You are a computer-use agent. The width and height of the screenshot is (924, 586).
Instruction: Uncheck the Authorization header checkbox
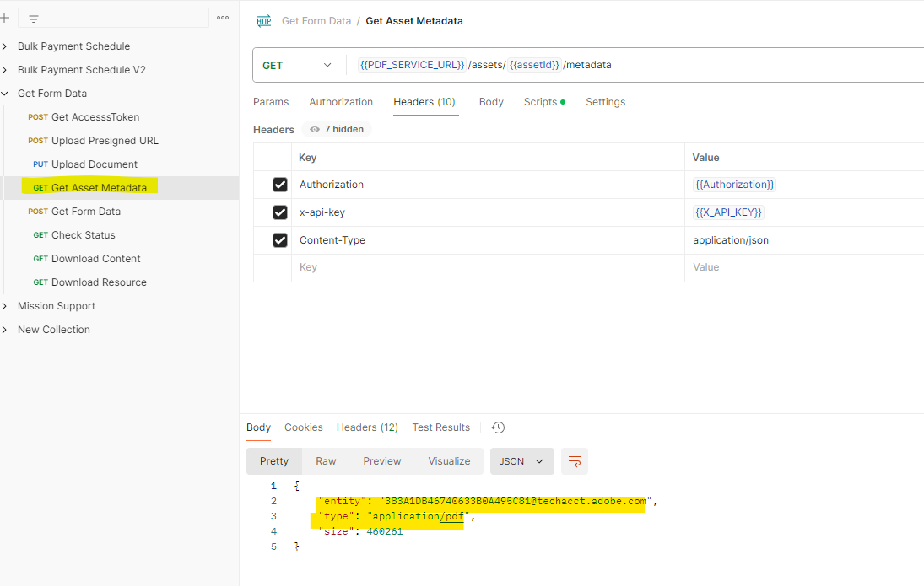[x=279, y=184]
